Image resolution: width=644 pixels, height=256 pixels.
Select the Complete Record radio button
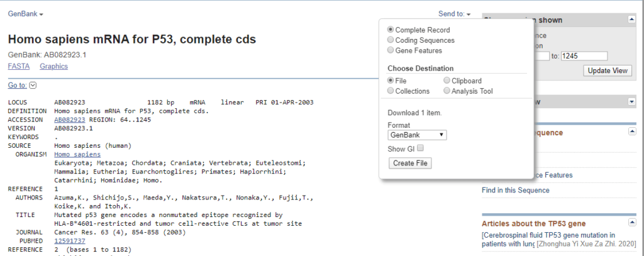pyautogui.click(x=391, y=30)
